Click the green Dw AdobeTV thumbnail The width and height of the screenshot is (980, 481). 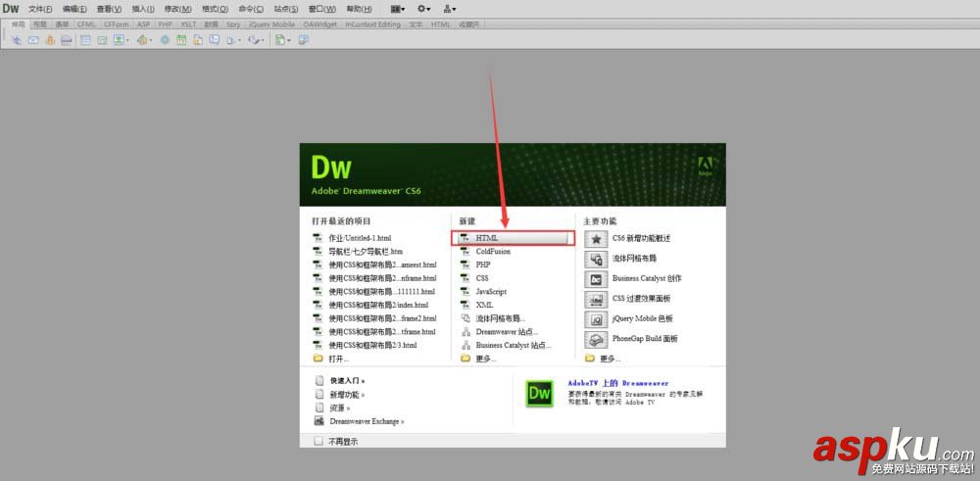[539, 394]
